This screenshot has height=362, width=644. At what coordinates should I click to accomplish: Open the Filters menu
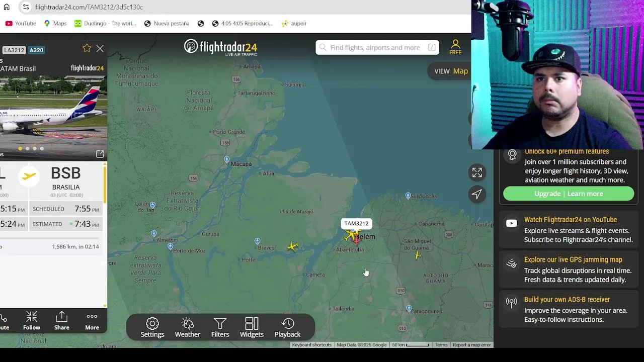point(220,327)
